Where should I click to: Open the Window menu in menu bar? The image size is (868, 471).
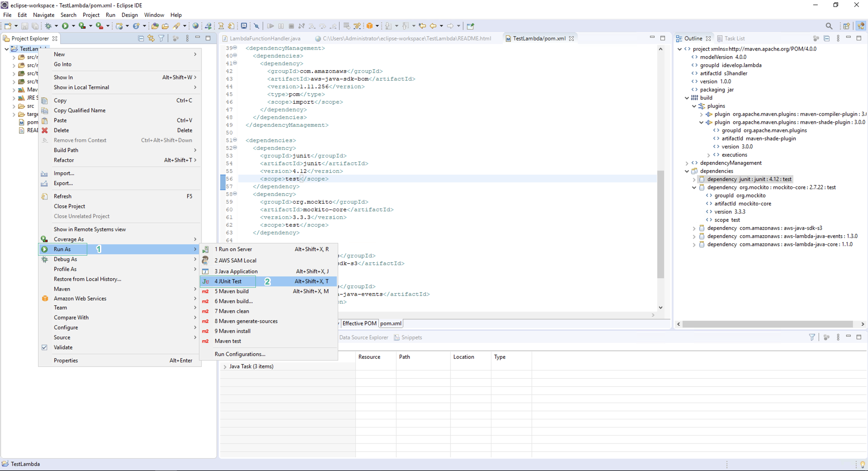(154, 15)
